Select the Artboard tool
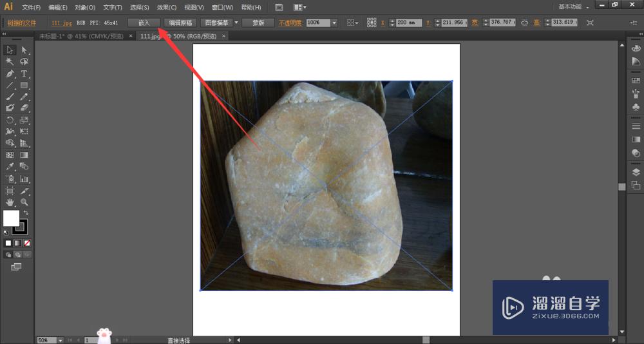 (10, 191)
